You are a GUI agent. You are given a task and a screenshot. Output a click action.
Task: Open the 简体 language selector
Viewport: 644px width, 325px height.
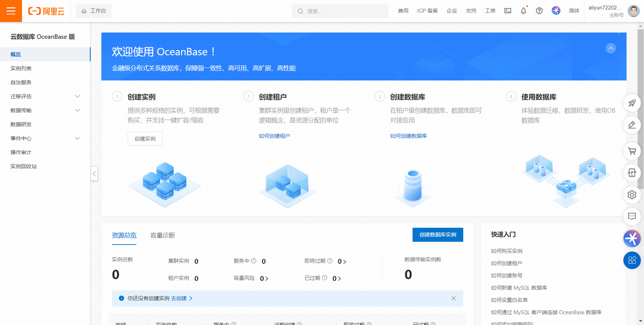(574, 11)
